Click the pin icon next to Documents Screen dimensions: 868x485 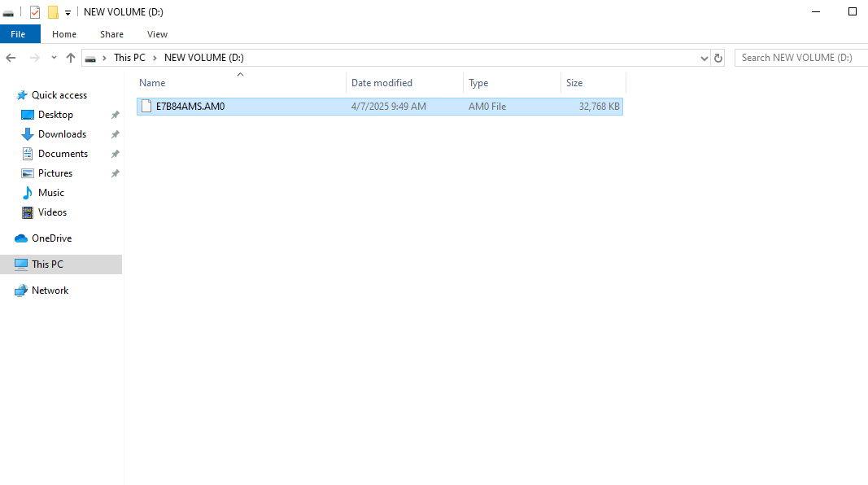(x=116, y=154)
